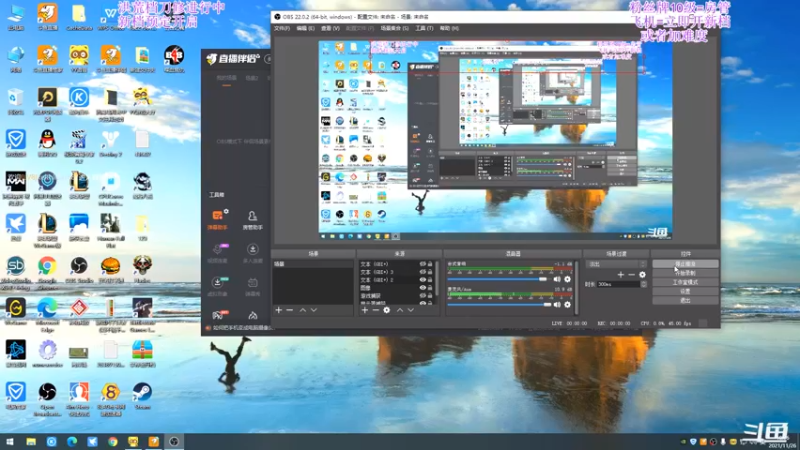Click the 退出 exit button in OBS

tap(685, 301)
